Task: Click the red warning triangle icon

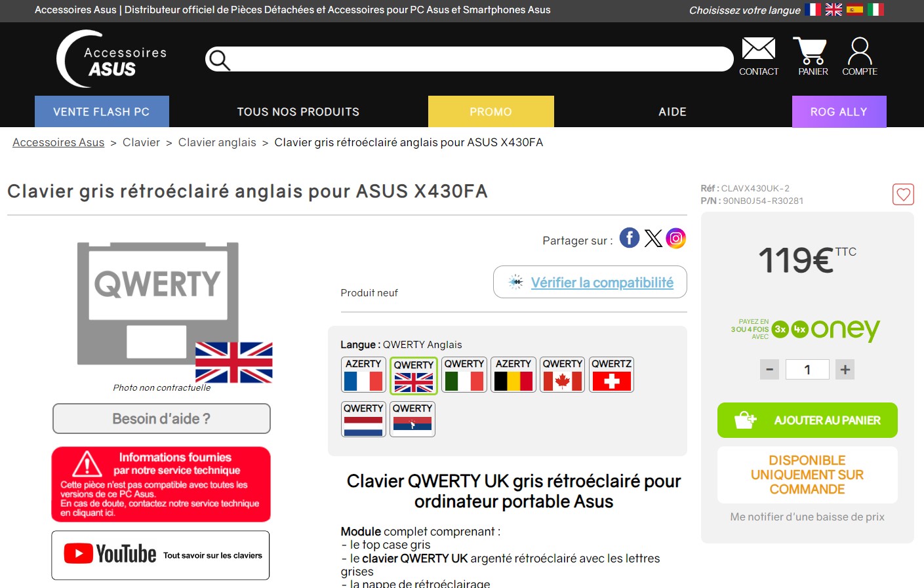Action: click(87, 463)
